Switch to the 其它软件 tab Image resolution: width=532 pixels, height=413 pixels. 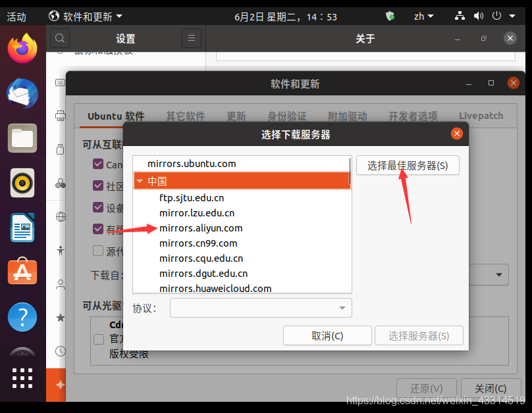185,116
